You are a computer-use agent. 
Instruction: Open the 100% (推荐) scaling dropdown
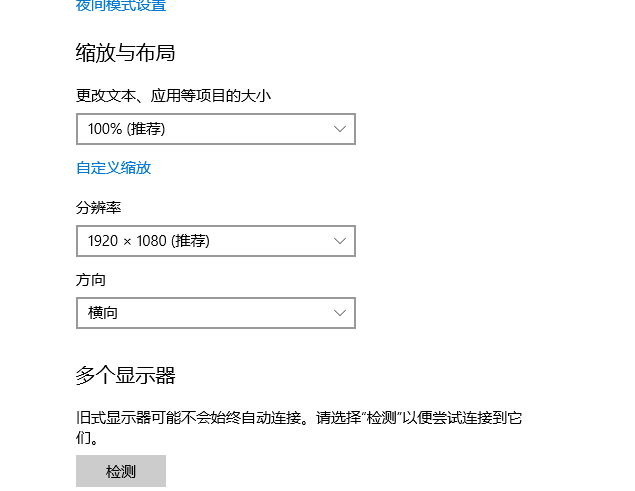215,129
